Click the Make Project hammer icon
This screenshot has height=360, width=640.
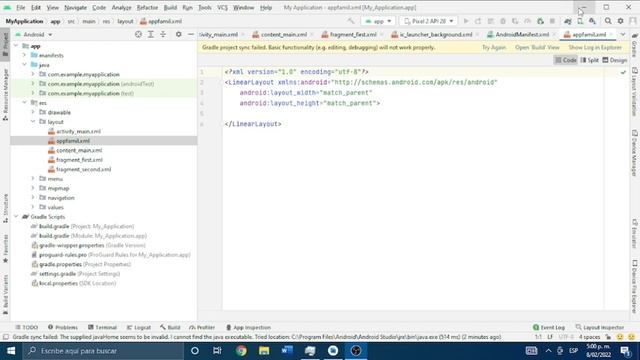(x=351, y=21)
